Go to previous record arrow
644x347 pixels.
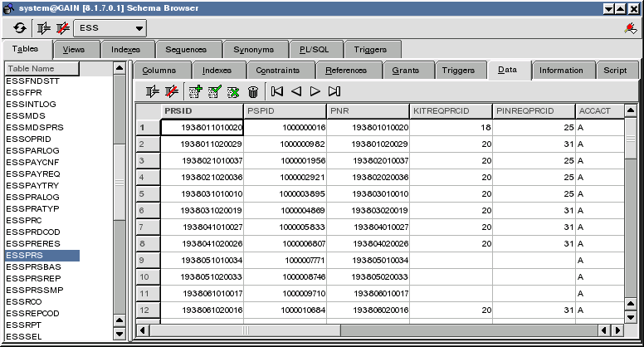(296, 91)
